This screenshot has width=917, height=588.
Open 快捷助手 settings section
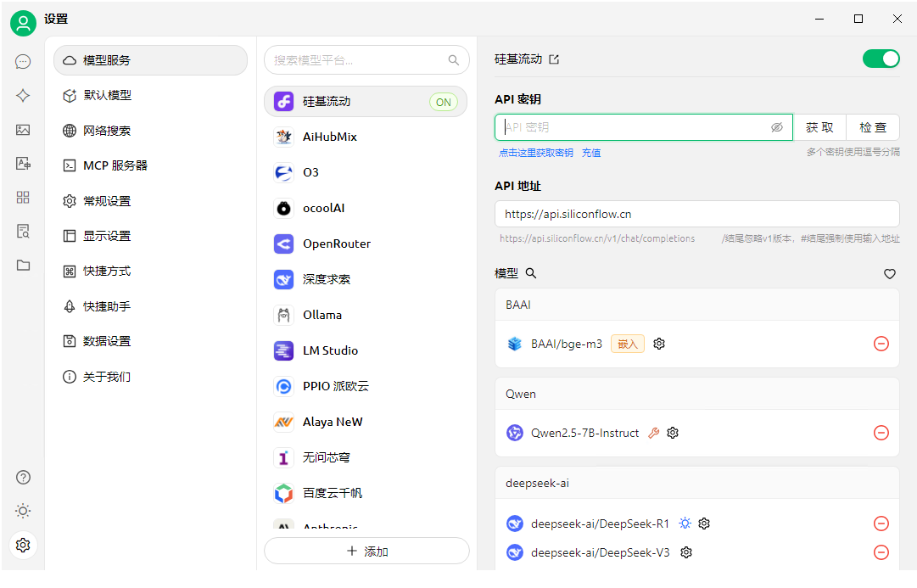(150, 306)
